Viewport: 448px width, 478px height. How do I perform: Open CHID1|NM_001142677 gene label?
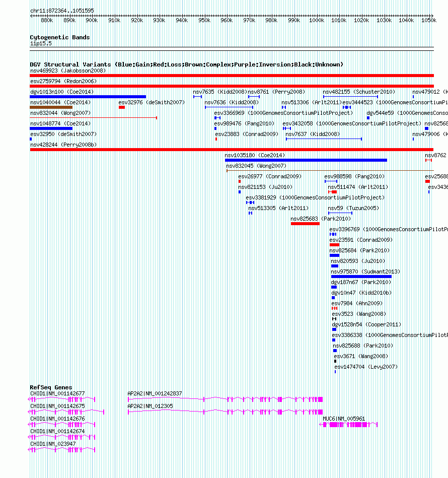57,393
